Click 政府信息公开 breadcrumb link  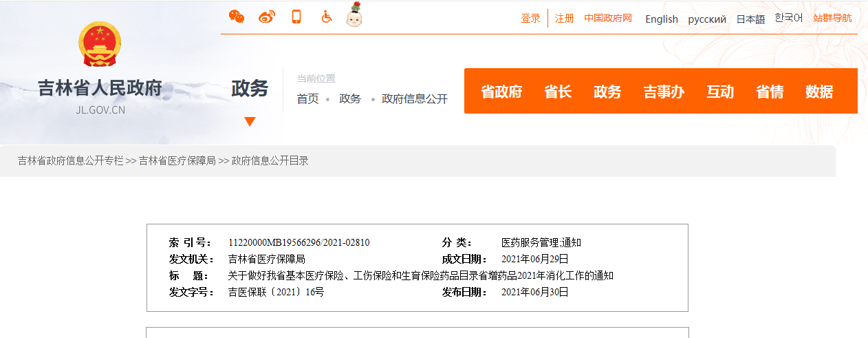(x=415, y=99)
